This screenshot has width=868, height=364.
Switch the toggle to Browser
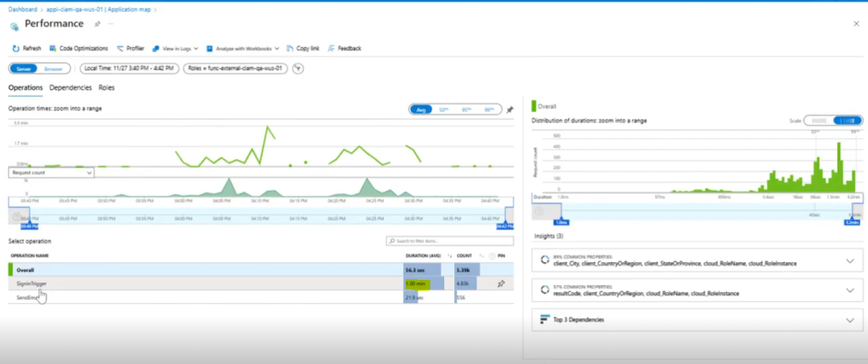53,69
